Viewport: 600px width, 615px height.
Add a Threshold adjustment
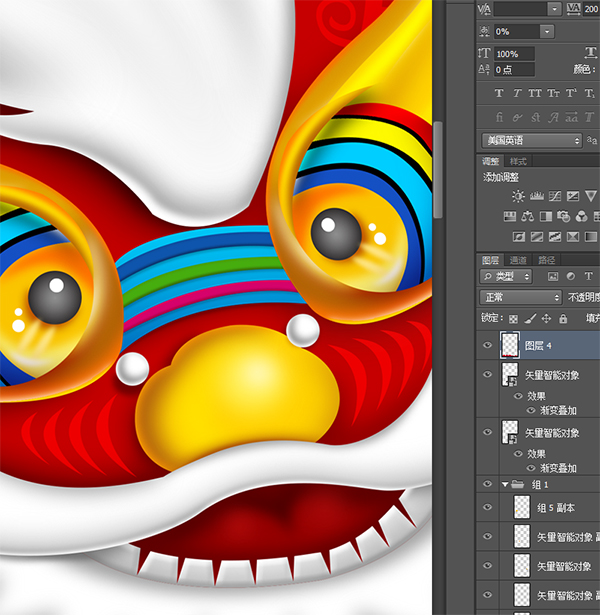[555, 237]
